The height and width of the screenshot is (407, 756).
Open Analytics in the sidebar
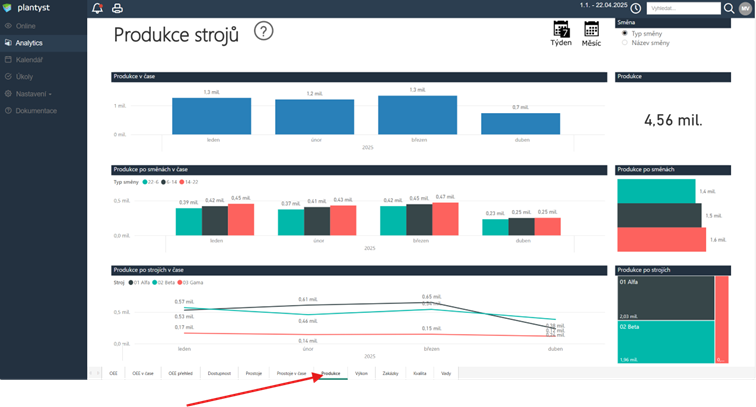click(43, 43)
